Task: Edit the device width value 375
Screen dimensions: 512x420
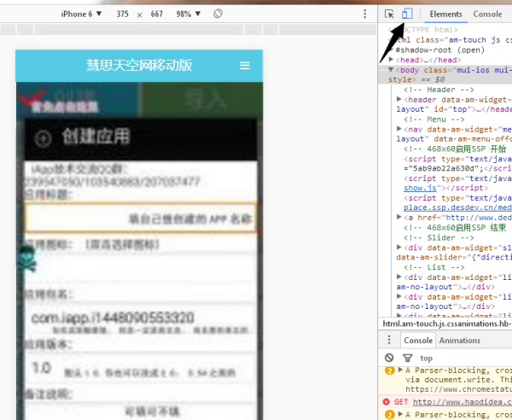Action: point(122,14)
